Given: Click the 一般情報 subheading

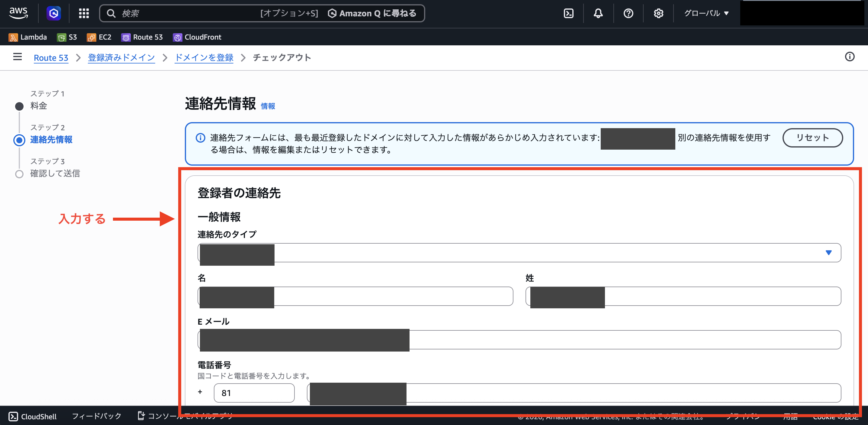Looking at the screenshot, I should [219, 217].
